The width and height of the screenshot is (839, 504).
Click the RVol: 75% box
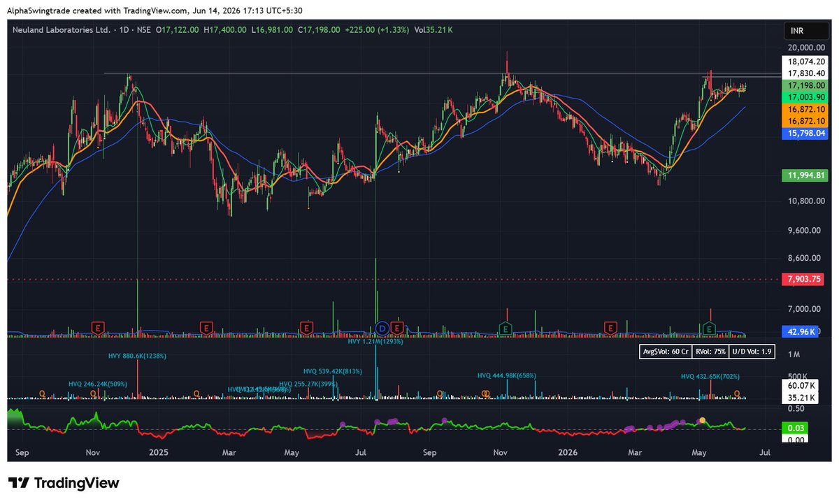711,352
